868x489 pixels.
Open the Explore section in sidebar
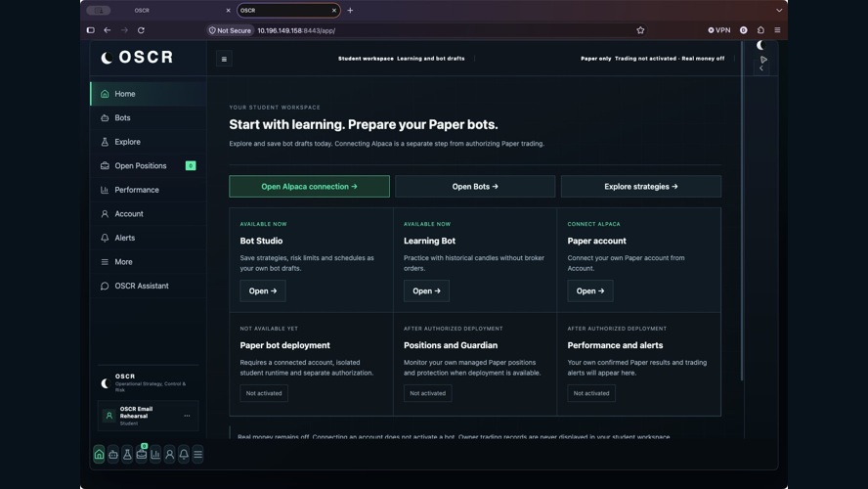coord(149,142)
